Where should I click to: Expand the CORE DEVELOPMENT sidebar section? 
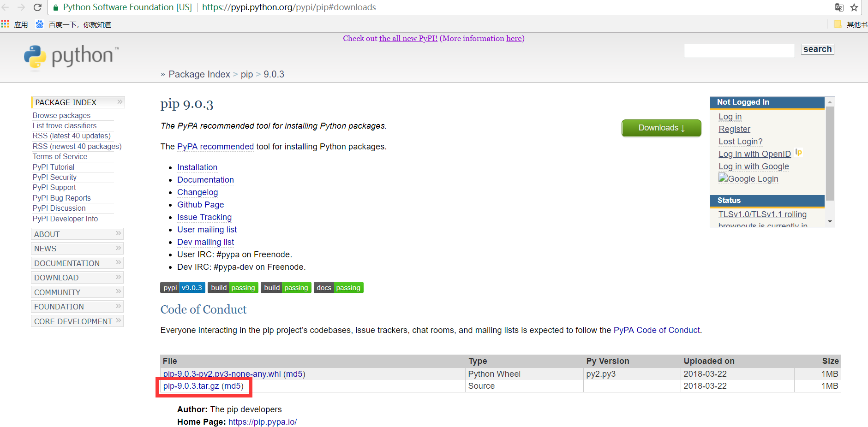[x=77, y=321]
